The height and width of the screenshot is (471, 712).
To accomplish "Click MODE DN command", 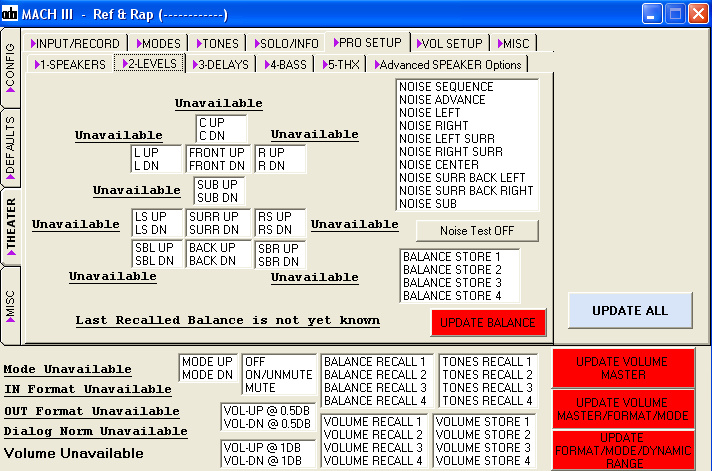I will [207, 375].
